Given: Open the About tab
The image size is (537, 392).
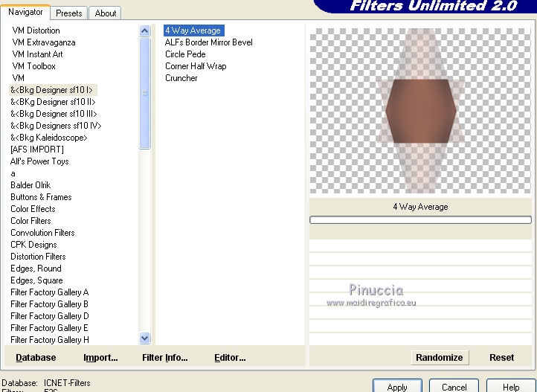Looking at the screenshot, I should [105, 13].
